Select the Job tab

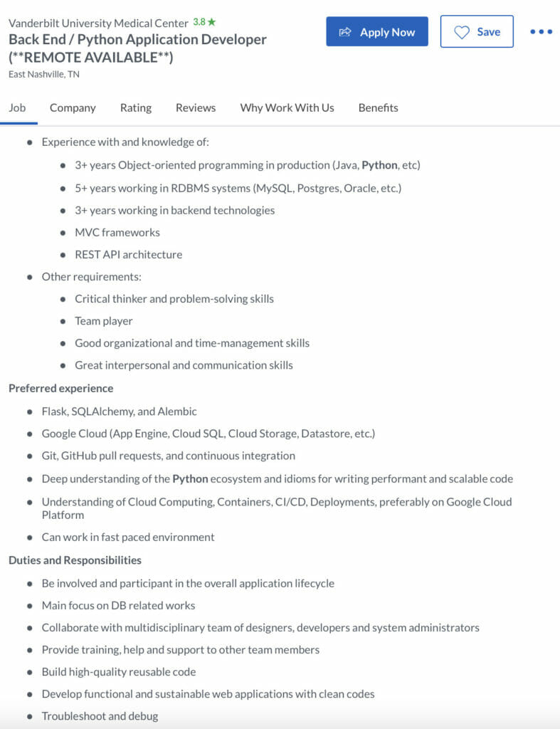pyautogui.click(x=17, y=107)
